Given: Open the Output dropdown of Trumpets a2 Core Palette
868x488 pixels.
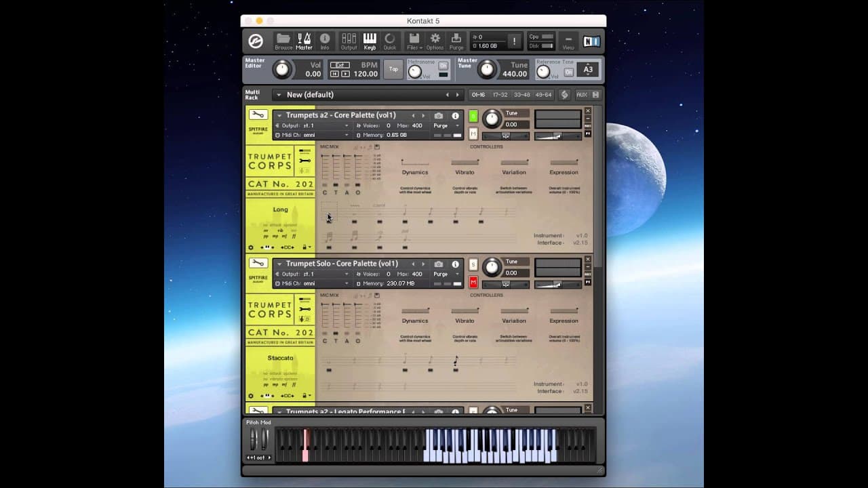Looking at the screenshot, I should [312, 125].
